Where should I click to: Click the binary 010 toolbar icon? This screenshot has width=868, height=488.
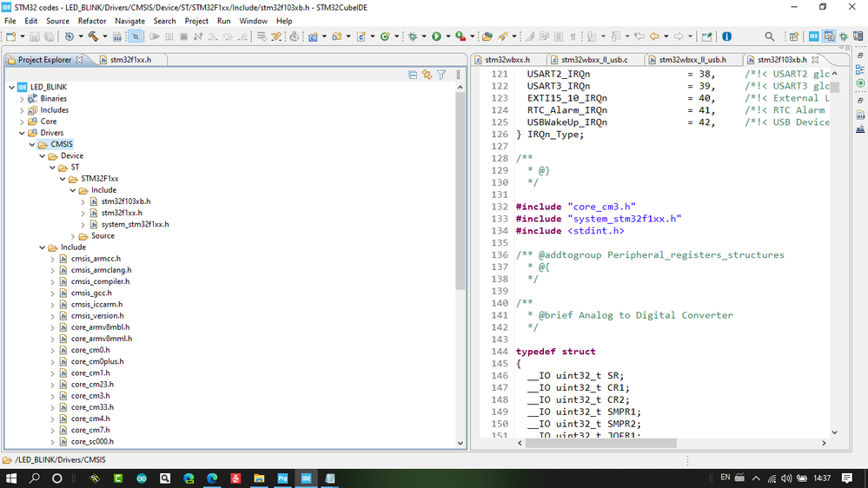tap(116, 36)
